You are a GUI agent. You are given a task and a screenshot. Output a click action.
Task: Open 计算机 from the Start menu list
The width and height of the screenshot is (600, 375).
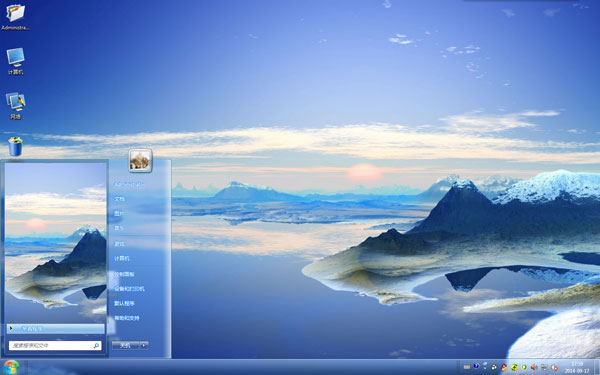pyautogui.click(x=122, y=259)
